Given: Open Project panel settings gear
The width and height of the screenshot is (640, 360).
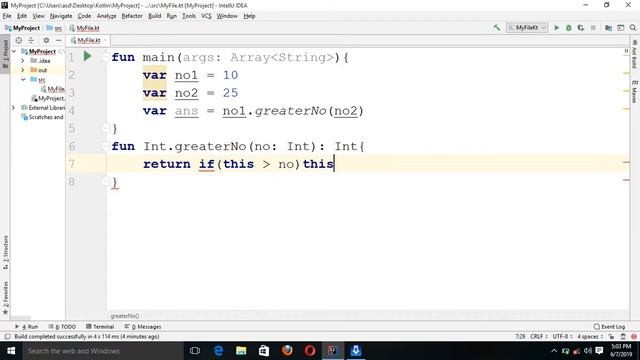Looking at the screenshot, I should point(46,40).
